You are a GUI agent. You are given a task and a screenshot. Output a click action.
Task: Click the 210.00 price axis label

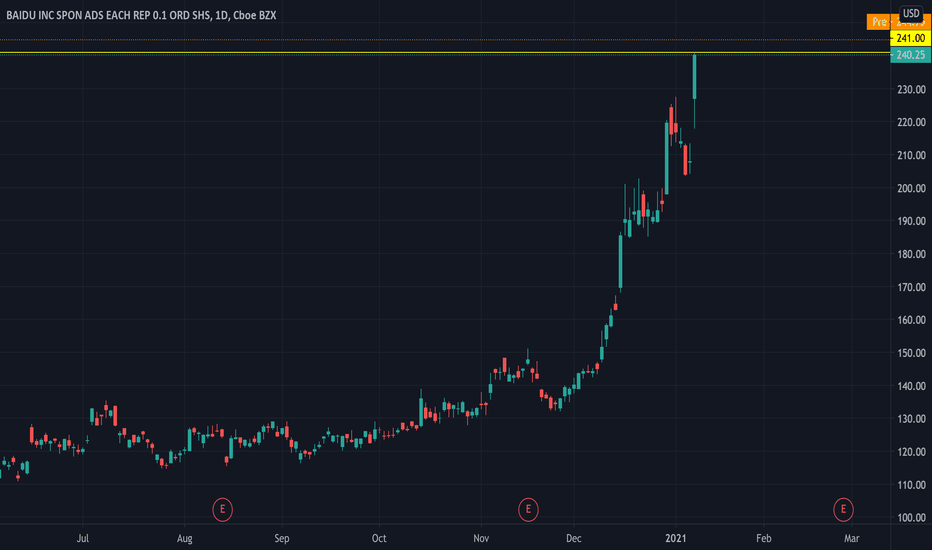911,155
